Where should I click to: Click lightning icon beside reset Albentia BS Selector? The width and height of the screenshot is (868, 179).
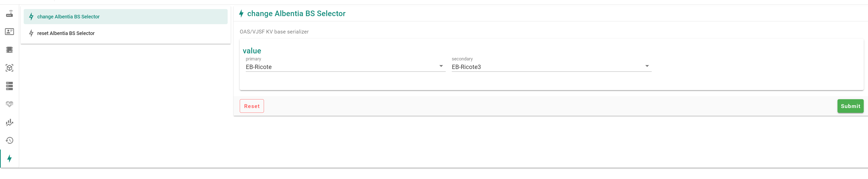[31, 33]
